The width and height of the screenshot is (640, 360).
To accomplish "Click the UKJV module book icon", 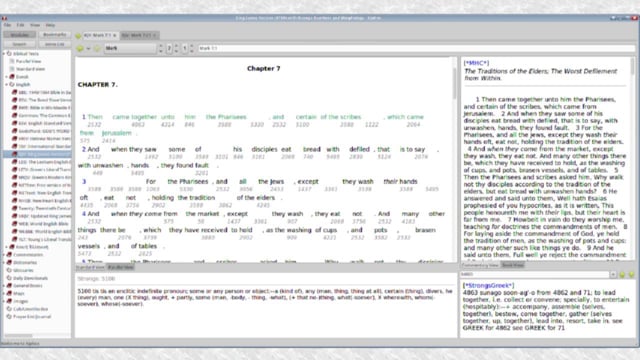I will coord(14,216).
